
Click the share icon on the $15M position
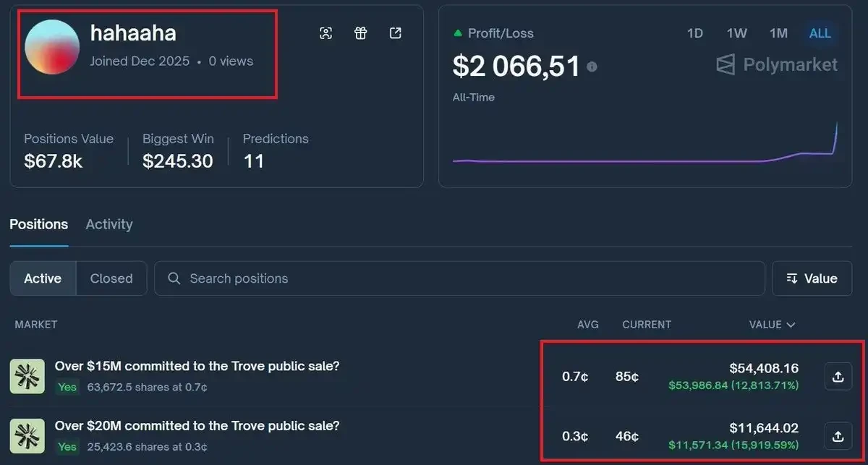tap(838, 375)
